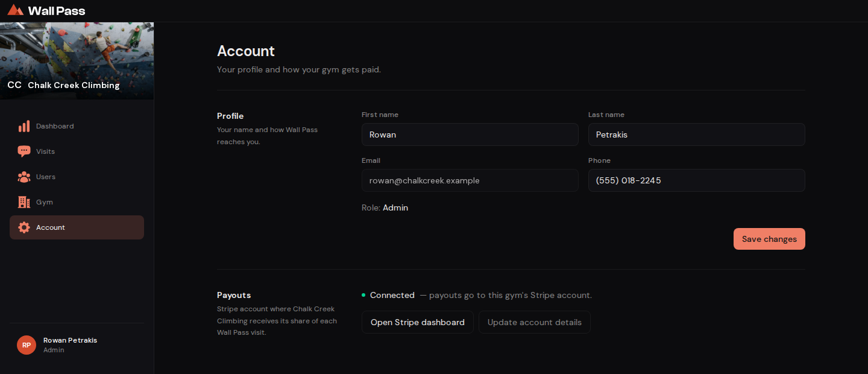Click the Account page heading
This screenshot has width=868, height=374.
pyautogui.click(x=246, y=51)
